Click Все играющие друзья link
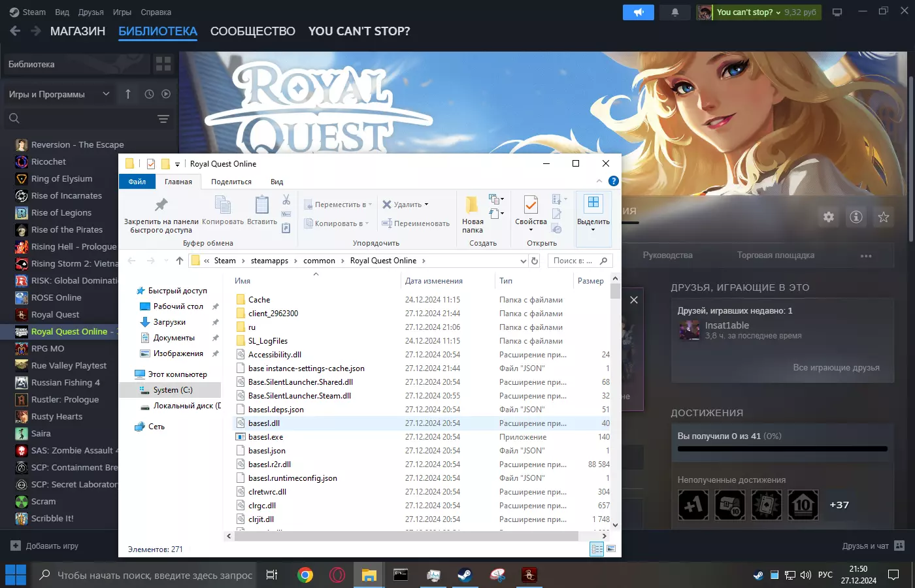The image size is (915, 588). tap(836, 368)
